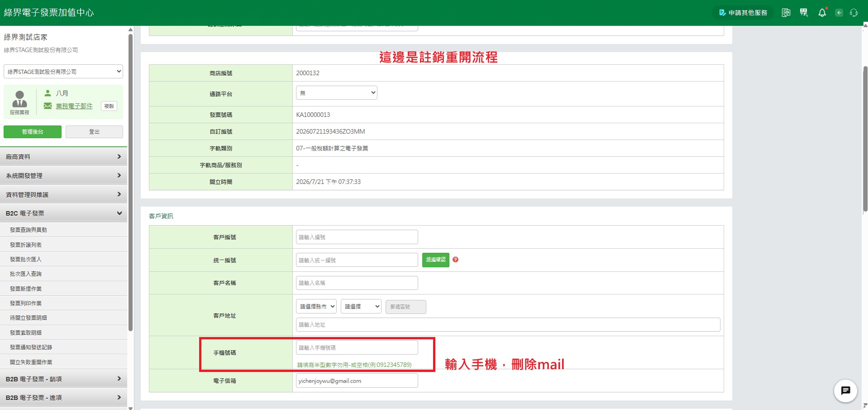Click the 統一編號 input field

357,260
